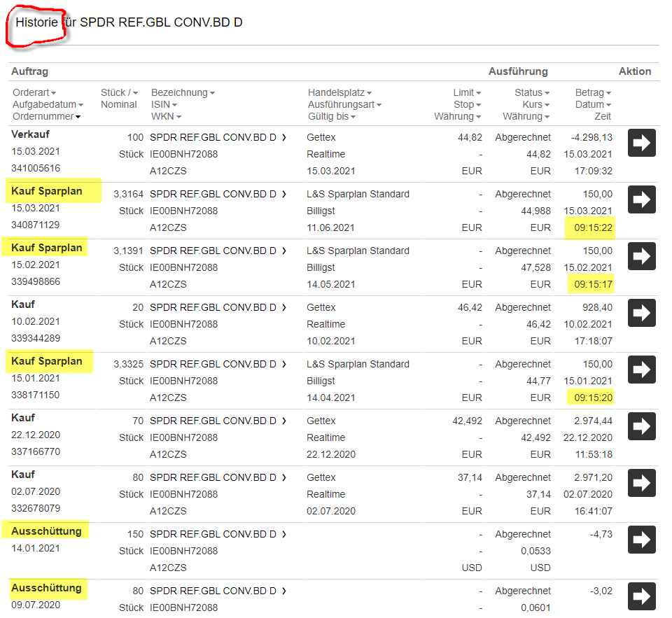672x618 pixels.
Task: Open SPDR link in 3,1391 Stück row
Action: coord(218,251)
